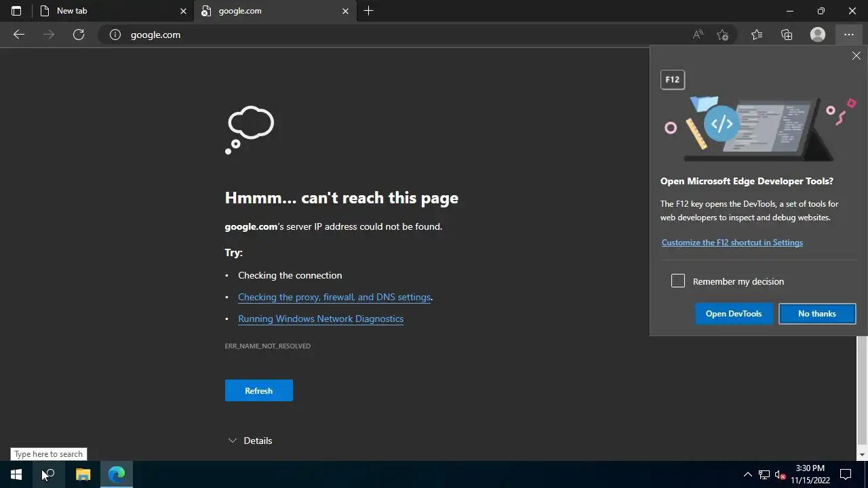Click No thanks button
Image resolution: width=868 pixels, height=488 pixels.
coord(817,314)
